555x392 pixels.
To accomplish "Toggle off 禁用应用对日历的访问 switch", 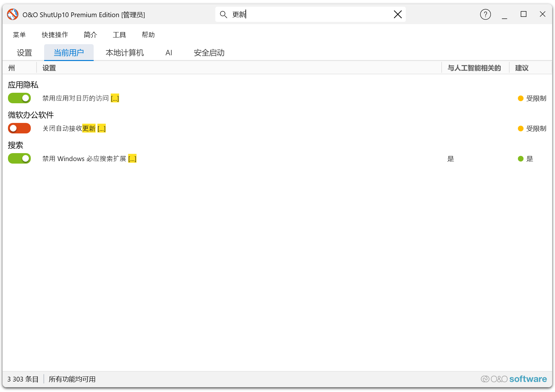I will click(x=19, y=98).
